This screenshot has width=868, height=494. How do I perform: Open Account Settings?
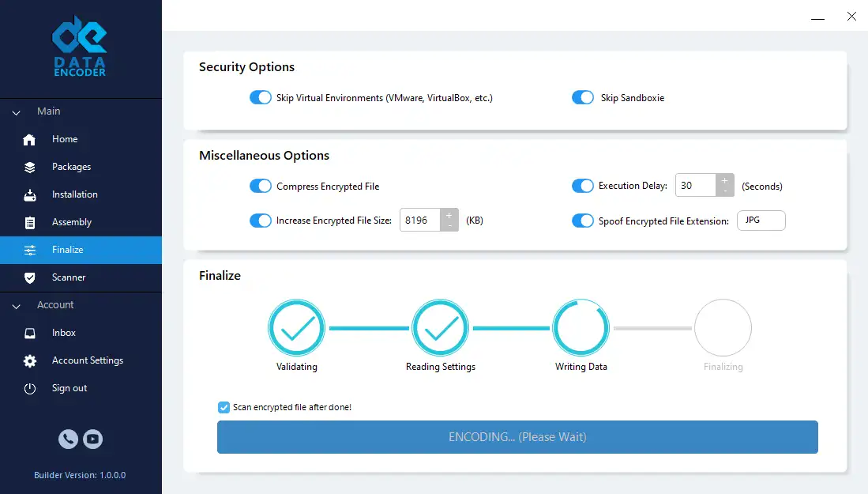pos(81,361)
